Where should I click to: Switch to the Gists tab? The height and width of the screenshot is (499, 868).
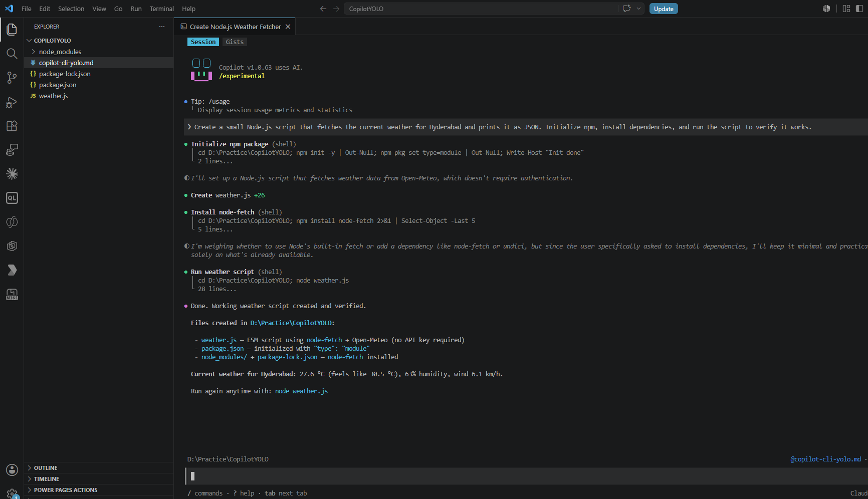click(235, 42)
